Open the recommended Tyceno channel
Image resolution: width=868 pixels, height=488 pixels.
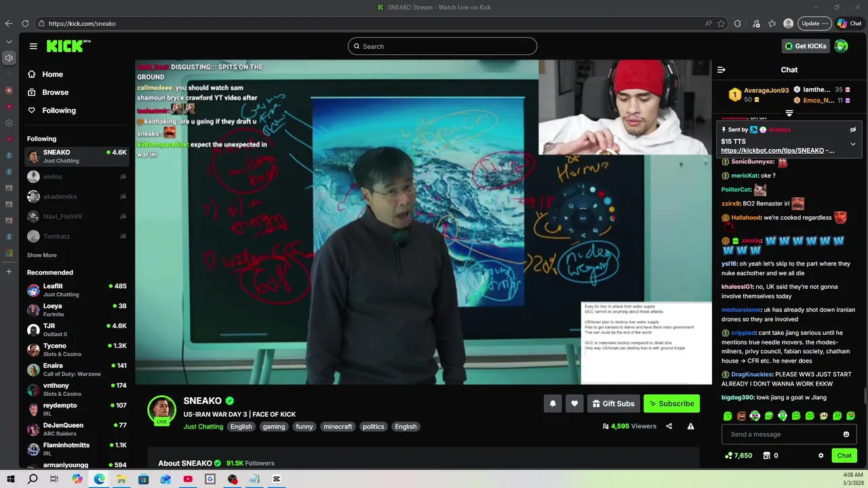(x=77, y=350)
